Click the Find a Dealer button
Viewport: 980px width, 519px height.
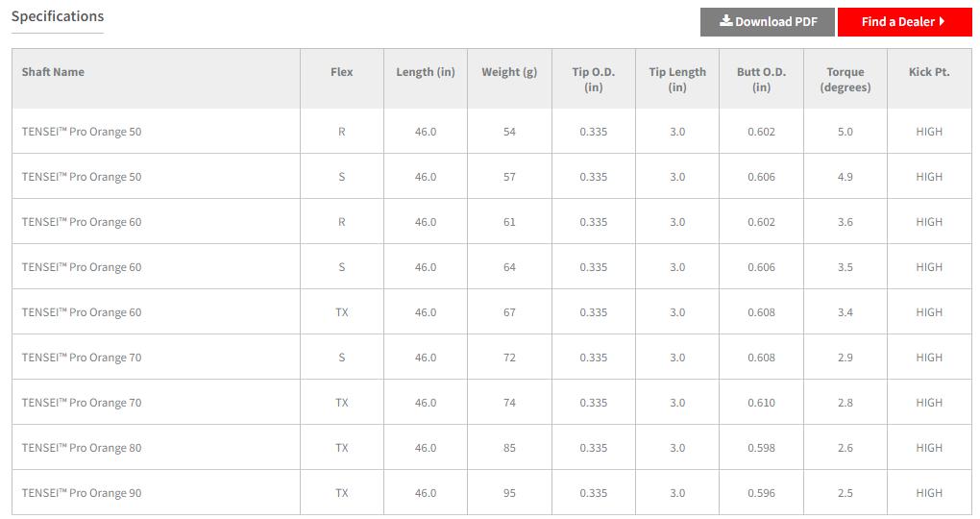pyautogui.click(x=904, y=22)
